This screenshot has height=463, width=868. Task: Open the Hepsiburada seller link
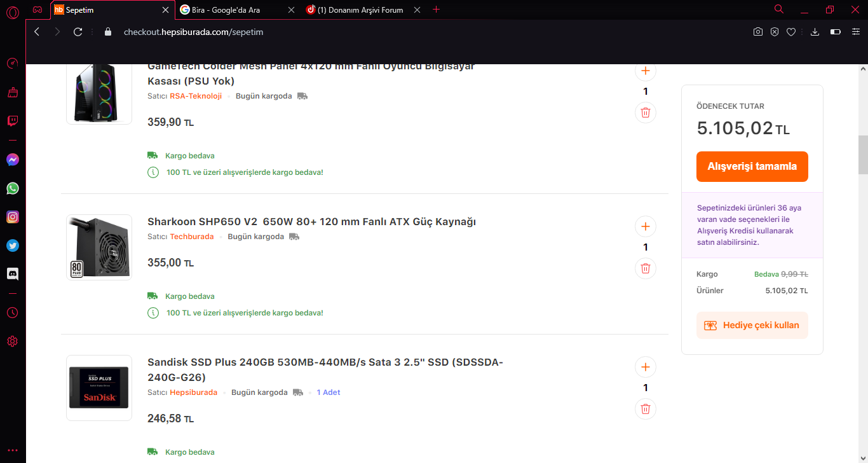click(193, 392)
